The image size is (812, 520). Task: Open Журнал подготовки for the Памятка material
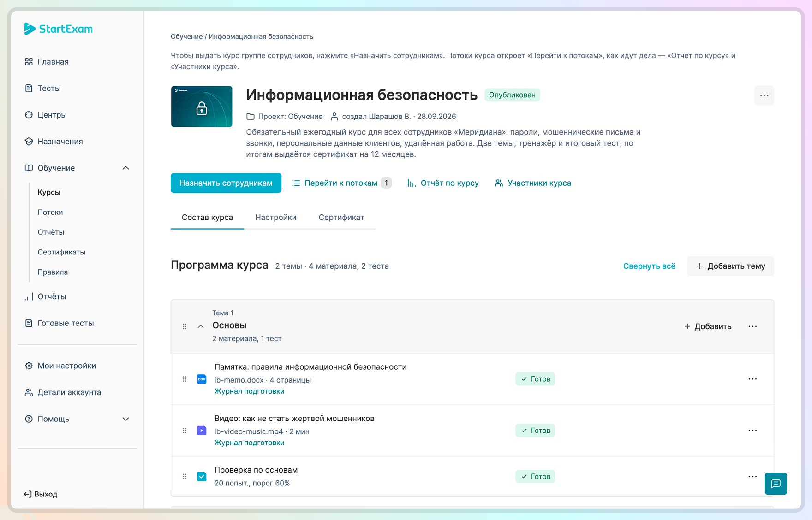coord(249,391)
